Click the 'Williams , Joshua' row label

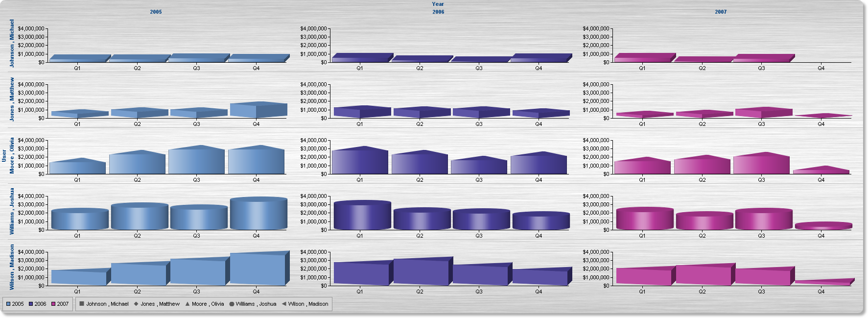tap(12, 211)
